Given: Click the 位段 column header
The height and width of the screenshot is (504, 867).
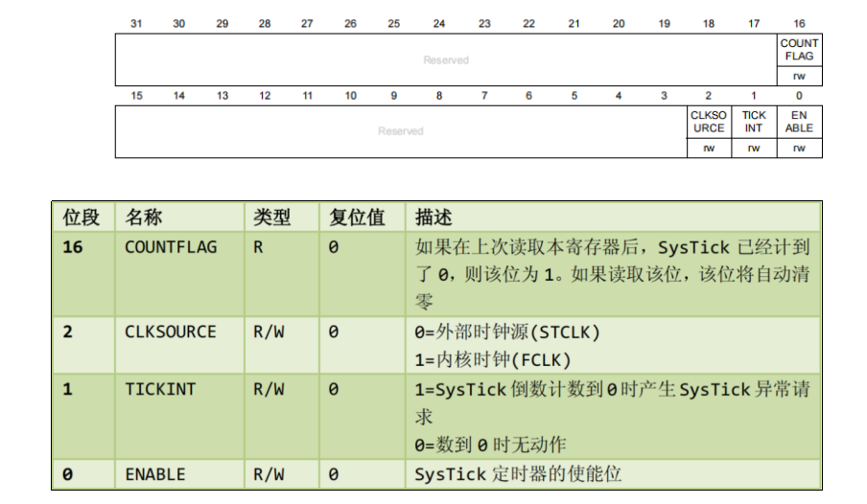Looking at the screenshot, I should 82,217.
